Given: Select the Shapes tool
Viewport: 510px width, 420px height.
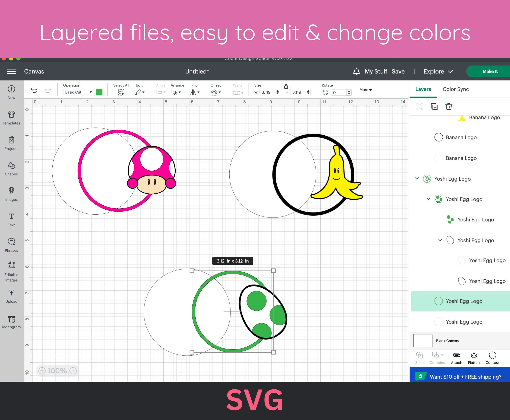Looking at the screenshot, I should pyautogui.click(x=11, y=169).
